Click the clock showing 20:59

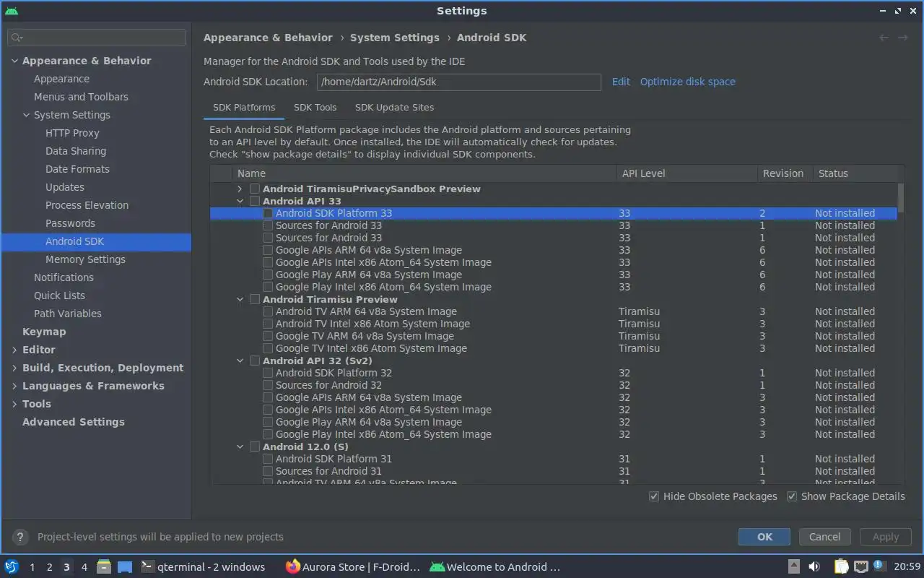pyautogui.click(x=907, y=566)
